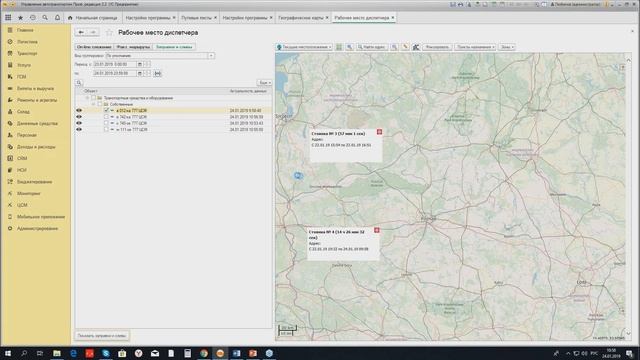The height and width of the screenshot is (360, 640).
Task: Uncheck the highlighted first vehicle row
Action: pyautogui.click(x=106, y=111)
